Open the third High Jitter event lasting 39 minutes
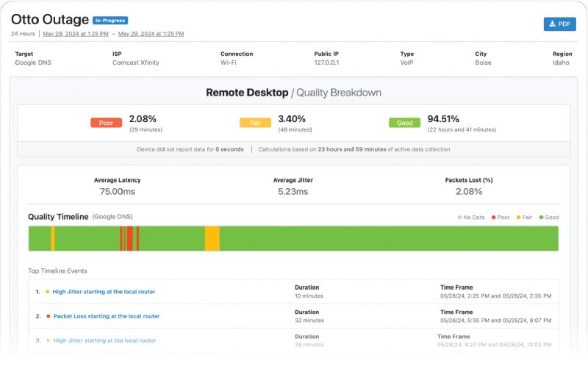Screen dimensions: 588x372 tap(104, 340)
